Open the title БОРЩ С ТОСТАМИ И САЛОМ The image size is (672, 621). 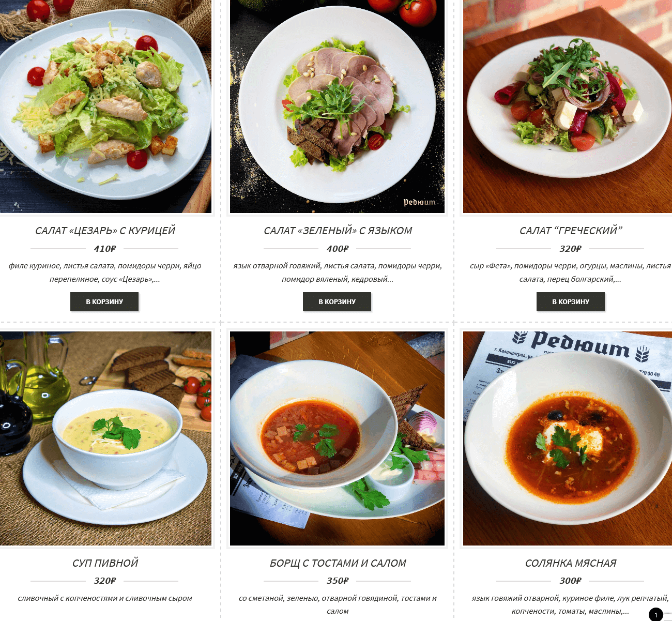[338, 563]
